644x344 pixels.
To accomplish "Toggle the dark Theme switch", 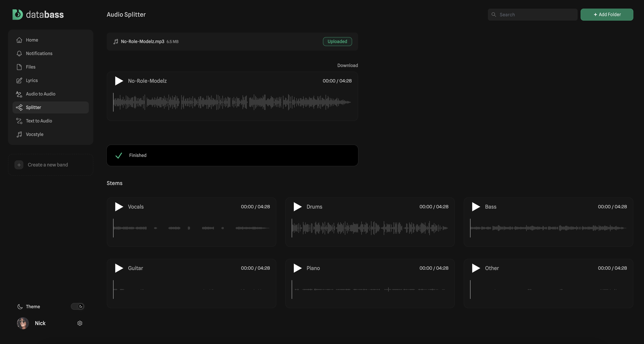I will (x=77, y=306).
